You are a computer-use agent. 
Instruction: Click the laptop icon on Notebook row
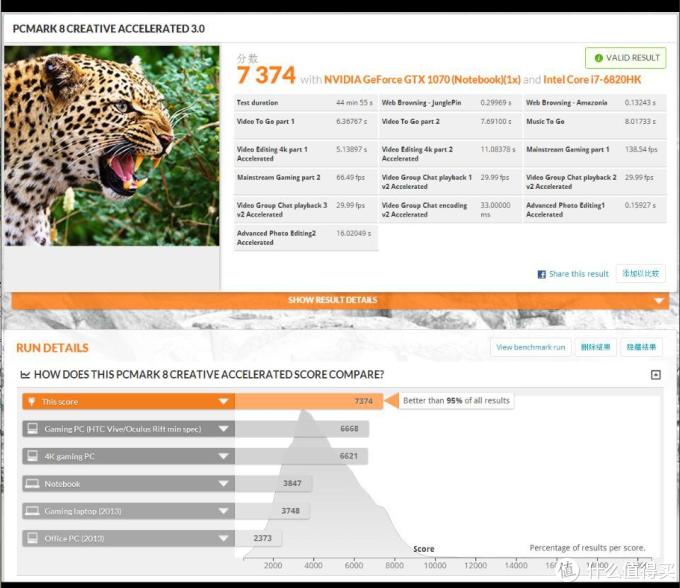pyautogui.click(x=32, y=484)
